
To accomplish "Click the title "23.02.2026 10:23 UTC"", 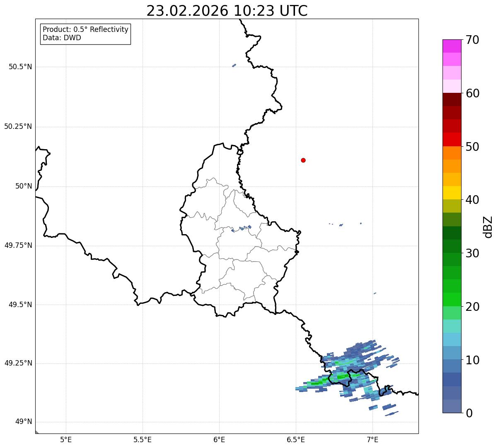I will [x=227, y=11].
